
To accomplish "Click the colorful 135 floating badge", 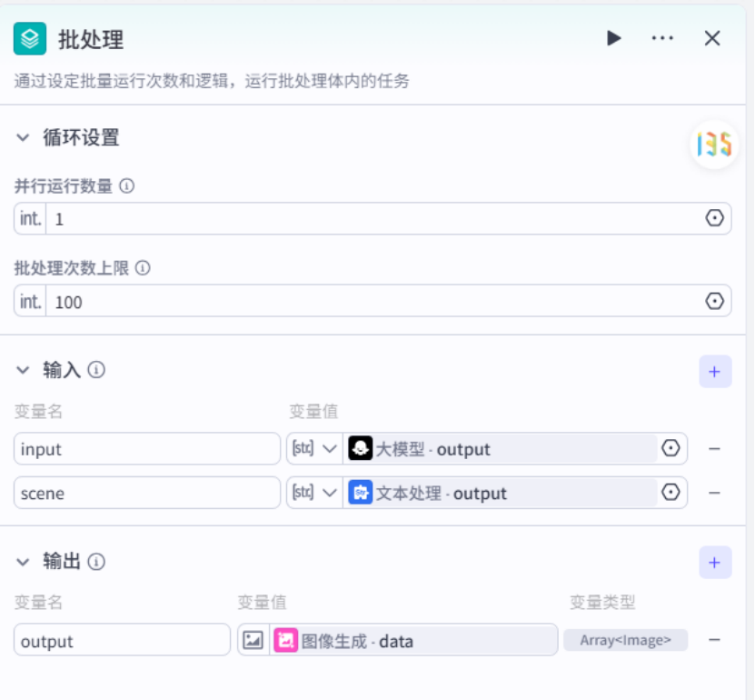I will pyautogui.click(x=714, y=145).
